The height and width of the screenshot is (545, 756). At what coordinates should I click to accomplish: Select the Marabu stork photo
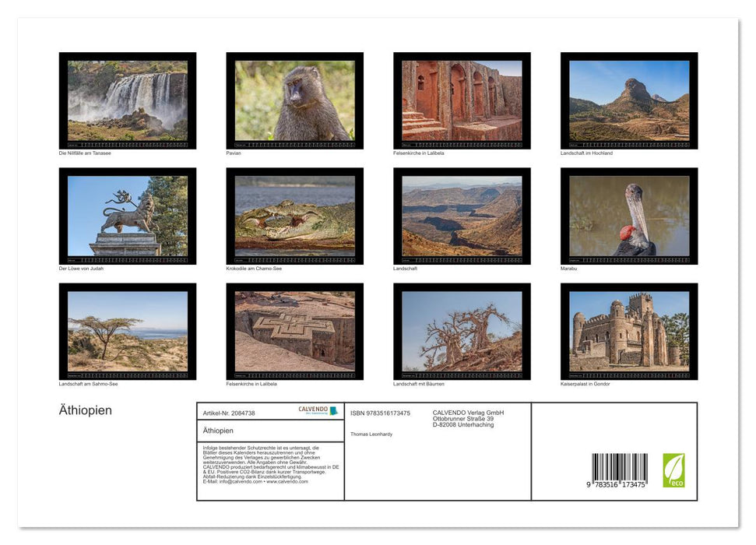coord(629,216)
